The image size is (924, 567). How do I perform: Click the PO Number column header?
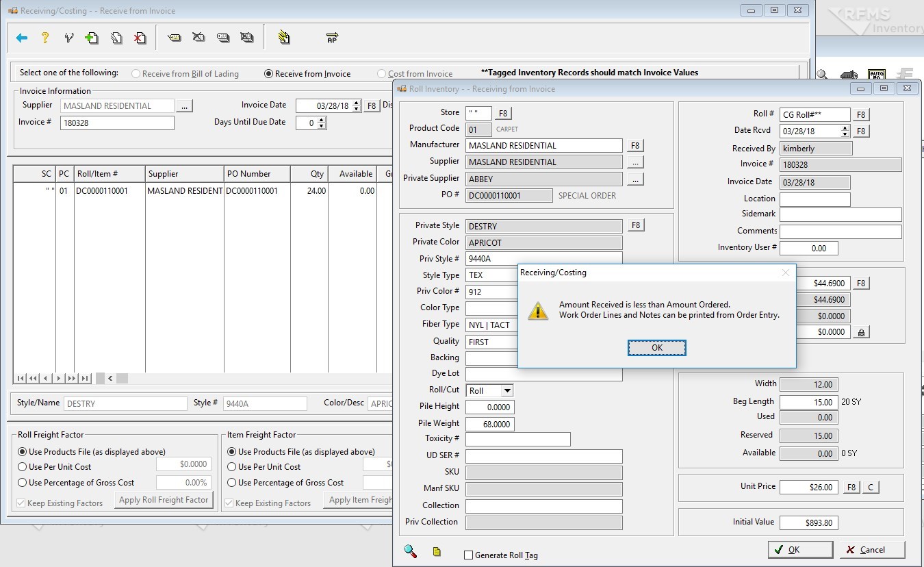[x=257, y=174]
